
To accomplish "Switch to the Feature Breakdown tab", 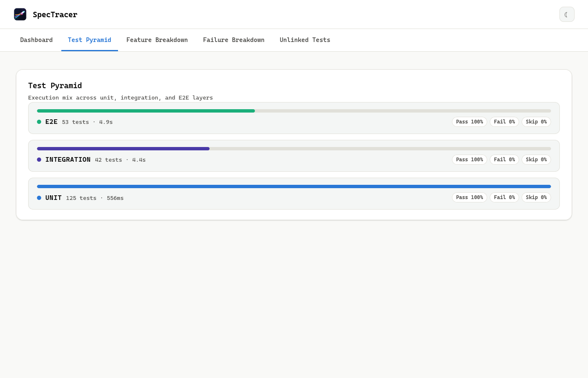I will pyautogui.click(x=157, y=40).
